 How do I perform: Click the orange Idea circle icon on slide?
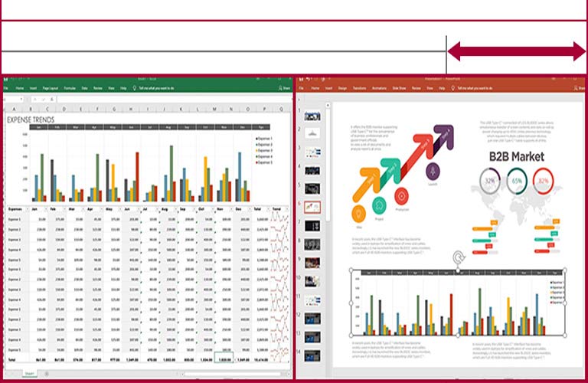click(x=358, y=214)
